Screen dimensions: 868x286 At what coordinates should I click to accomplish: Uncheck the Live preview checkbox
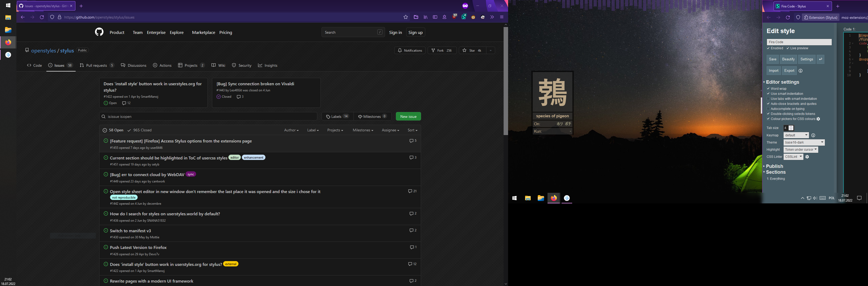788,48
